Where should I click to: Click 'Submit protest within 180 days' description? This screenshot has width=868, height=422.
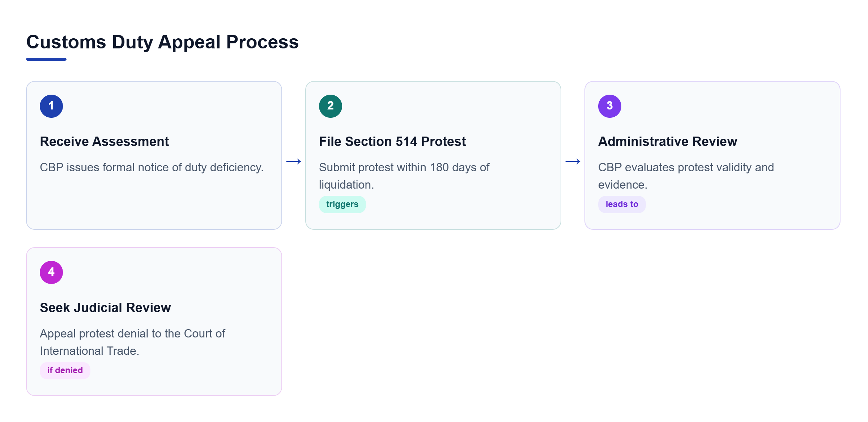click(404, 176)
